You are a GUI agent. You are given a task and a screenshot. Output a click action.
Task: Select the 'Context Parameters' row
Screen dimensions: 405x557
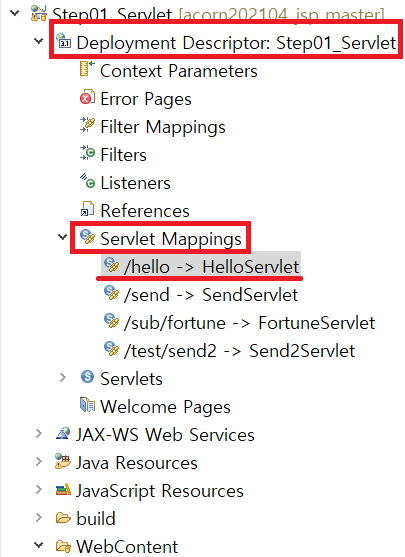[x=179, y=71]
